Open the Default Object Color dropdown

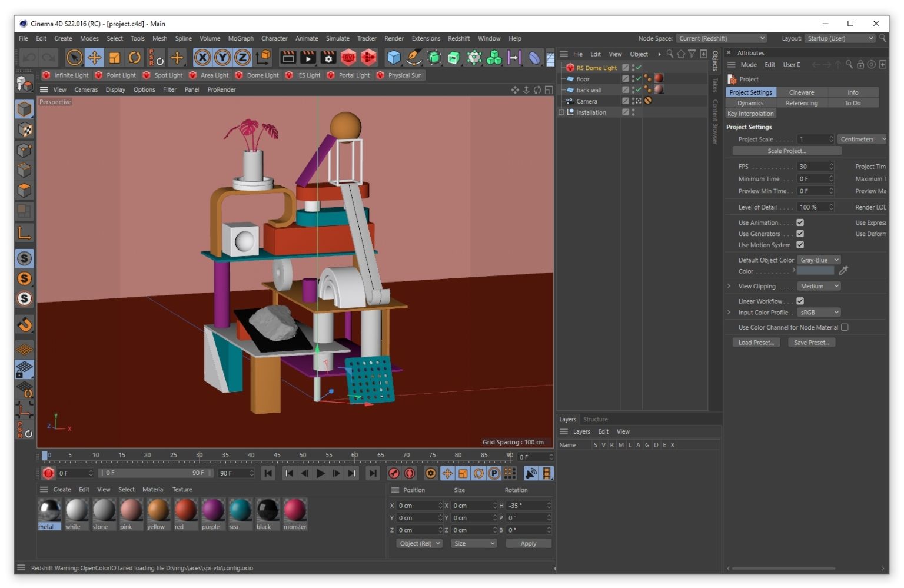click(x=819, y=260)
